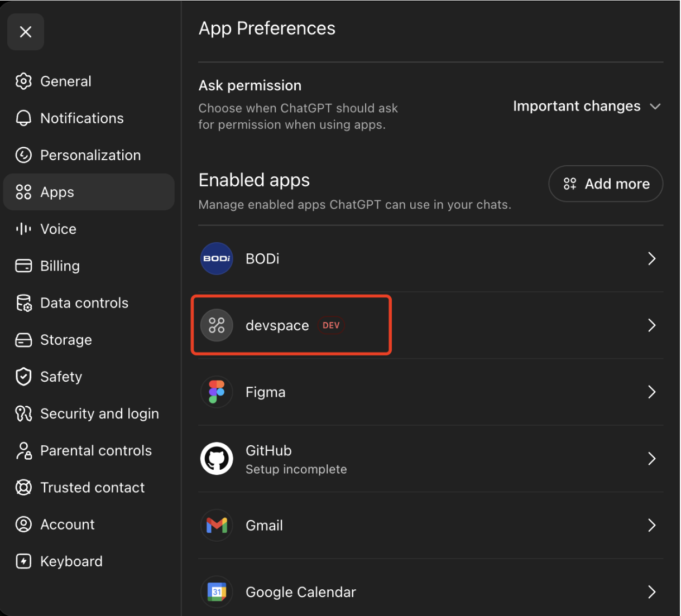Click the Gmail envelope icon
681x616 pixels.
point(217,525)
